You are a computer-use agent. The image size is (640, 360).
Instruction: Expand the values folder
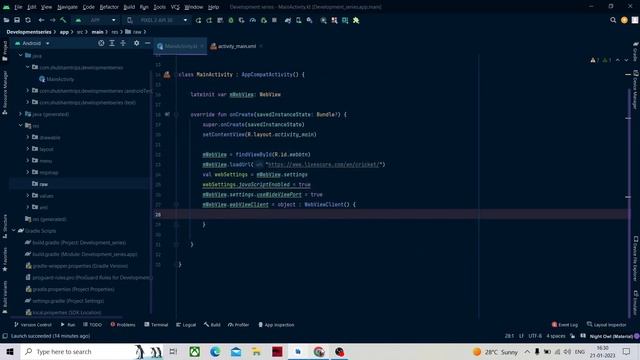pyautogui.click(x=28, y=196)
